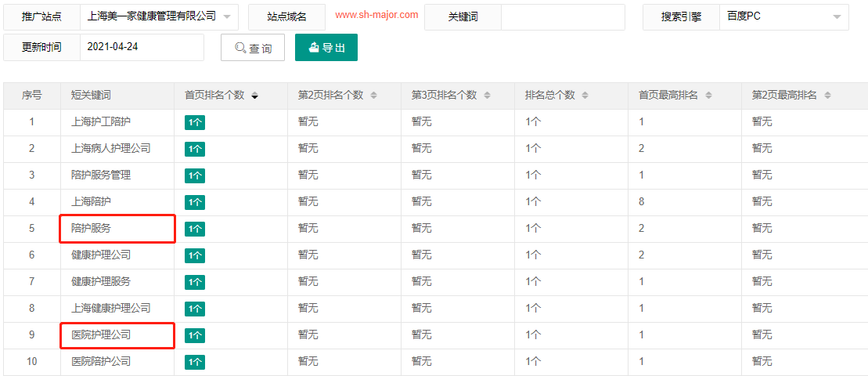This screenshot has height=376, width=868.
Task: Click the 查询 search button
Action: pyautogui.click(x=253, y=48)
